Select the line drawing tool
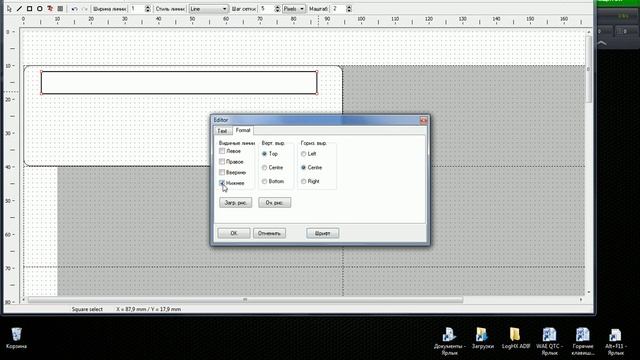 [19, 9]
